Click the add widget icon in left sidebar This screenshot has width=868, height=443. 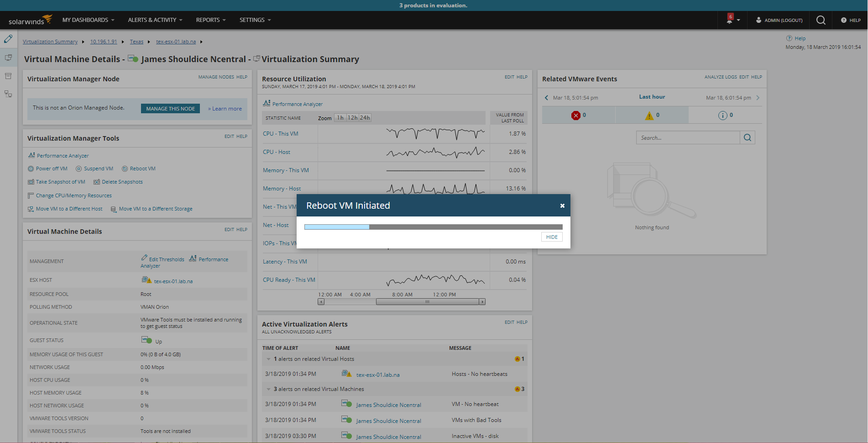(8, 58)
